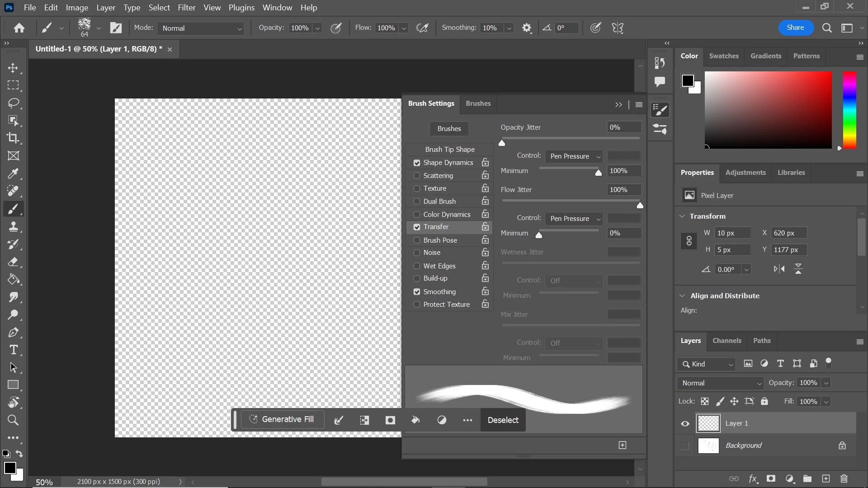Open Opacity Jitter Control dropdown
Screen dimensions: 868x488
tap(573, 156)
